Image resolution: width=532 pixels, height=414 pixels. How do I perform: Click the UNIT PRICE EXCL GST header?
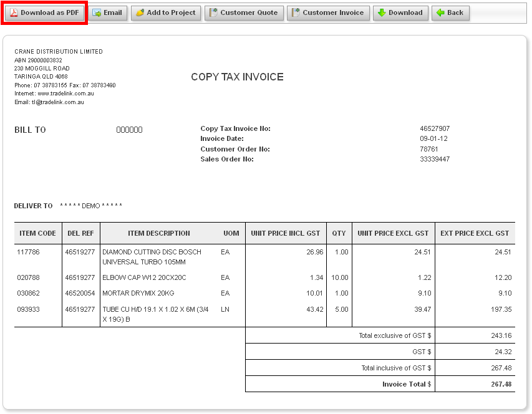point(393,233)
